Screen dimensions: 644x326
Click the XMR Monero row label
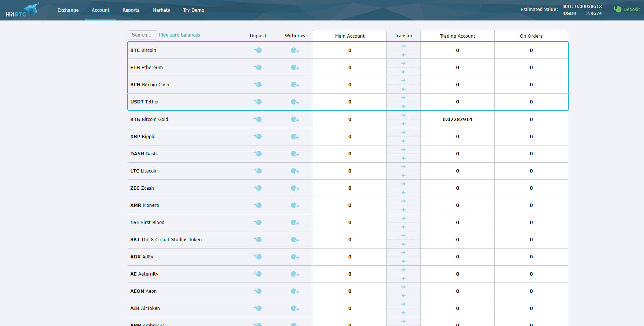145,205
